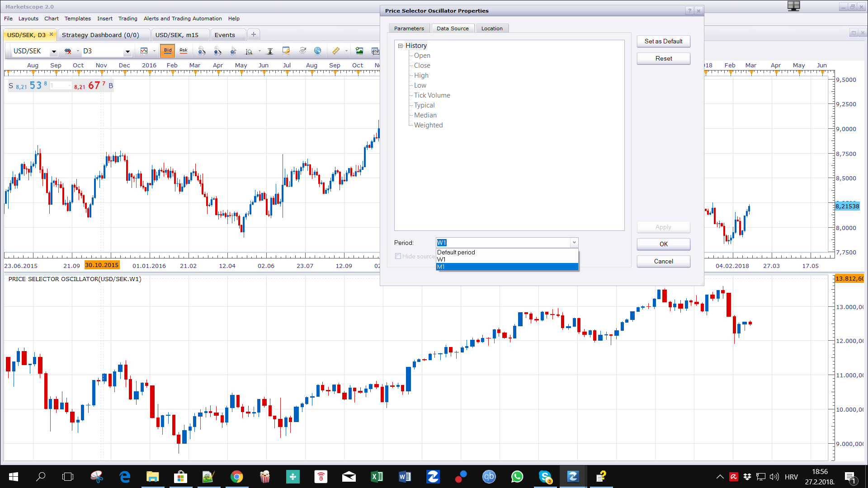Open the D3 timeframe dropdown

point(127,52)
